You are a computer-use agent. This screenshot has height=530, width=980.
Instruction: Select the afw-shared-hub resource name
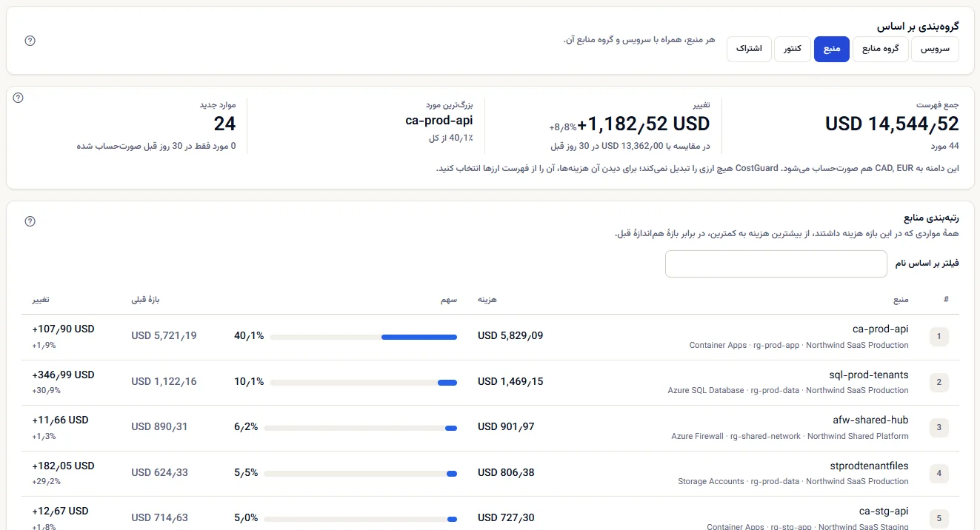[x=870, y=420]
